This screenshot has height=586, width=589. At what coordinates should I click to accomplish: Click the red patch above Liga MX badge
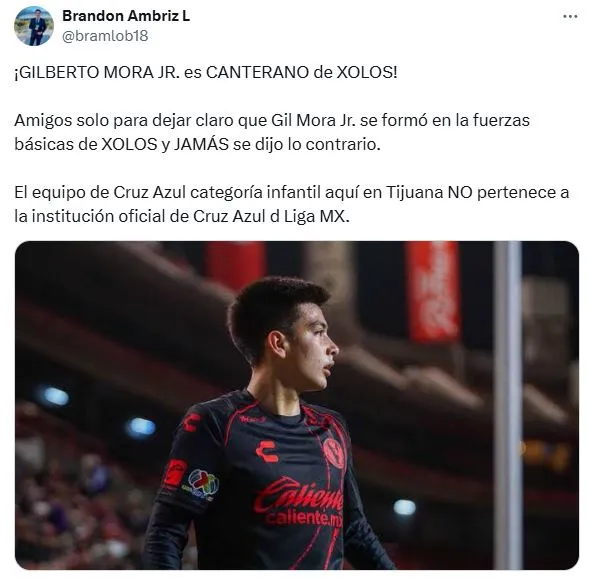pyautogui.click(x=175, y=473)
